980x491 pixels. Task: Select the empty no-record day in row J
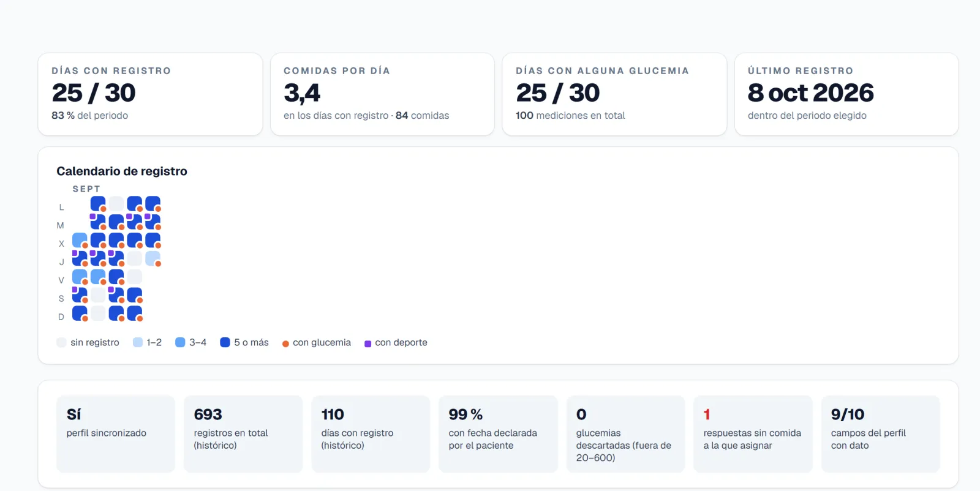click(135, 258)
